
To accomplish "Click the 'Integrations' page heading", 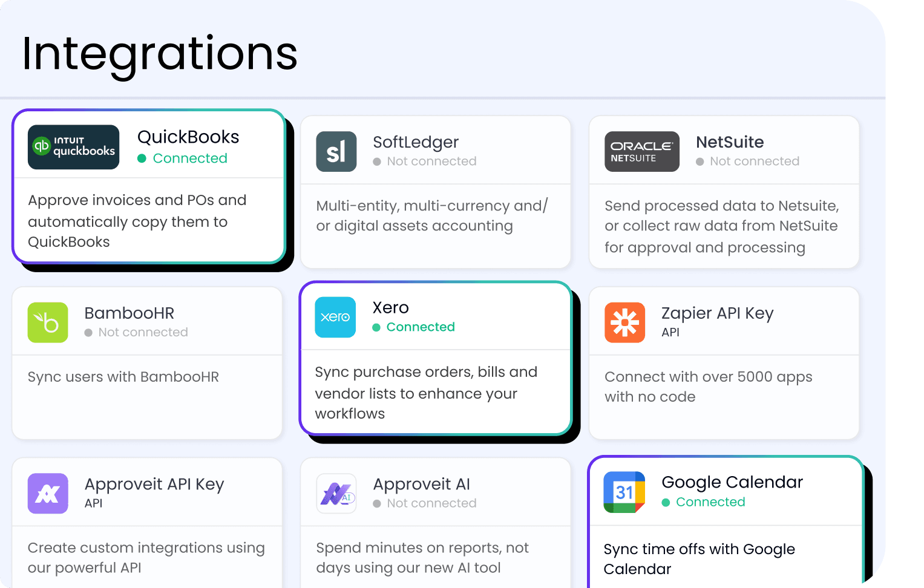I will (x=160, y=54).
